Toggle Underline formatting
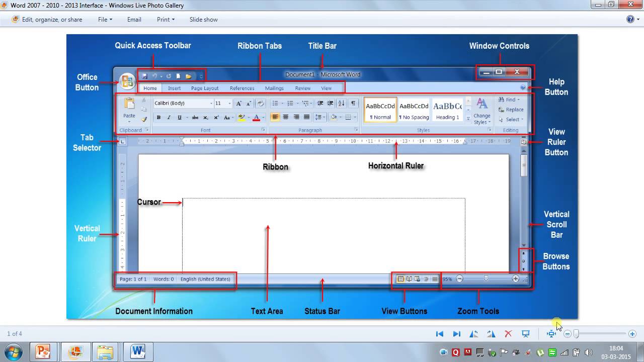This screenshot has height=362, width=644. pos(179,118)
